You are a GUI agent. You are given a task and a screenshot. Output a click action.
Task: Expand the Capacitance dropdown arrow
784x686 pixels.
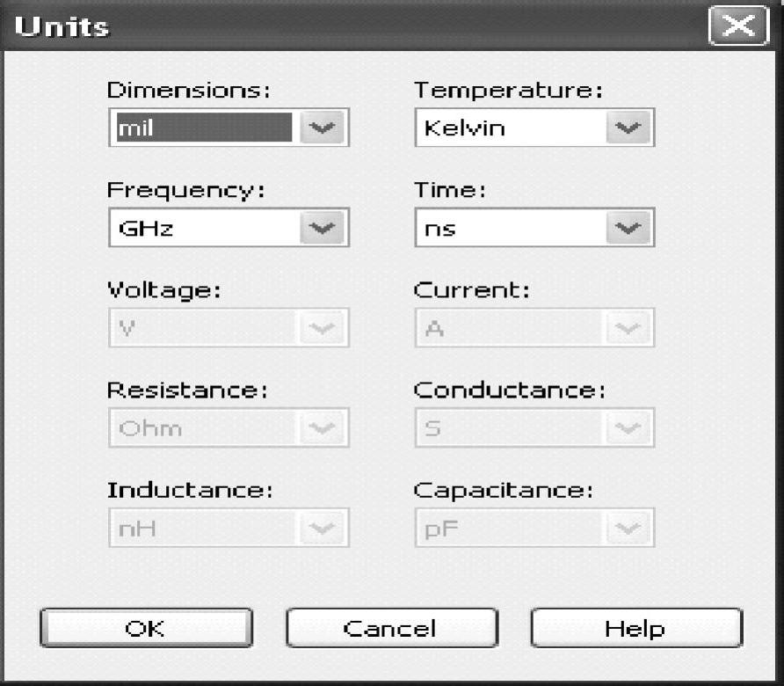pyautogui.click(x=629, y=529)
